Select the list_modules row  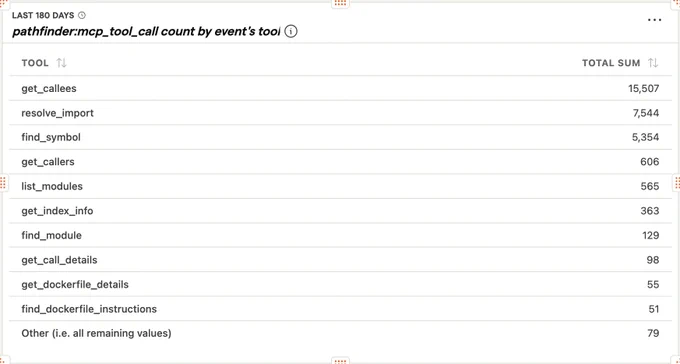[340, 187]
